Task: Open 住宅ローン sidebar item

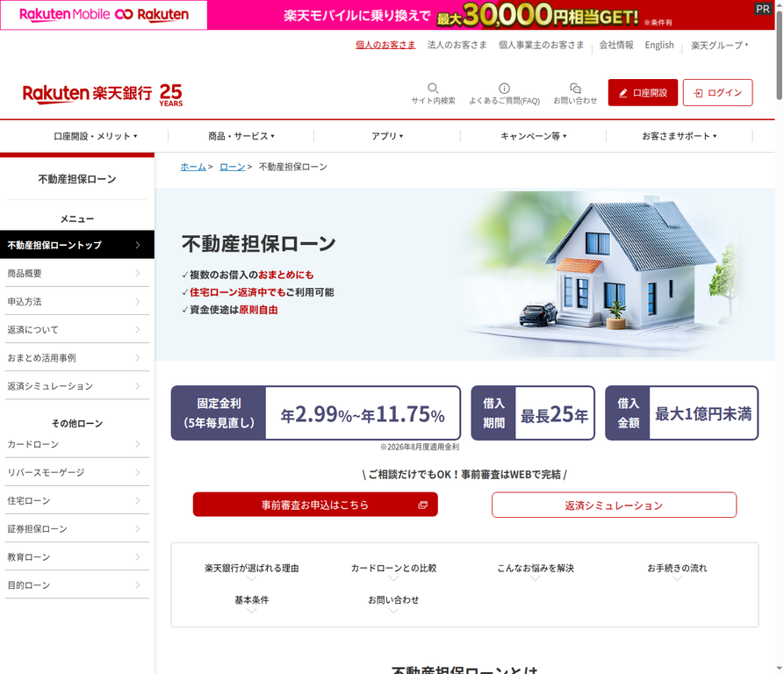Action: [77, 500]
